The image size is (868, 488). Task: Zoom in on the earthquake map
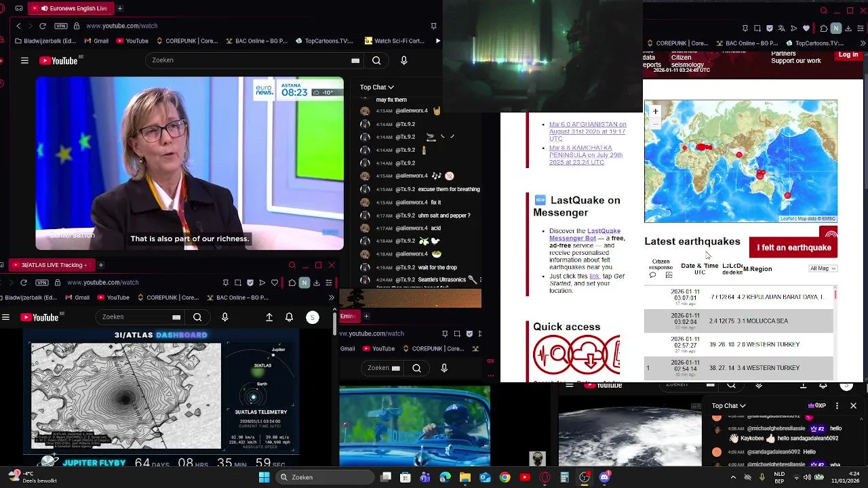coord(655,111)
